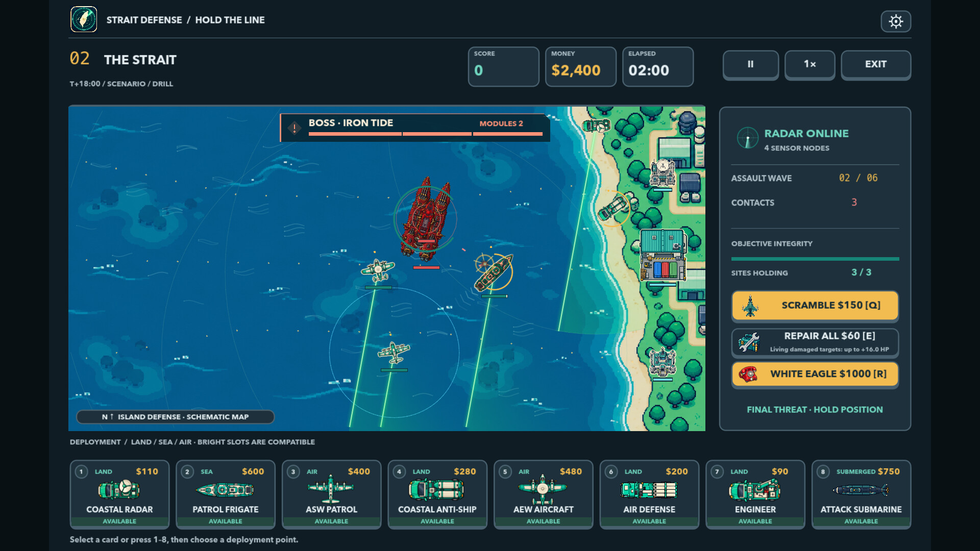Select the Air Defense card
This screenshot has width=980, height=551.
pyautogui.click(x=649, y=494)
